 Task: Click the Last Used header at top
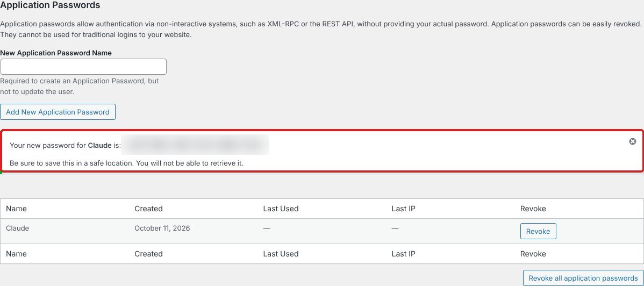(281, 209)
